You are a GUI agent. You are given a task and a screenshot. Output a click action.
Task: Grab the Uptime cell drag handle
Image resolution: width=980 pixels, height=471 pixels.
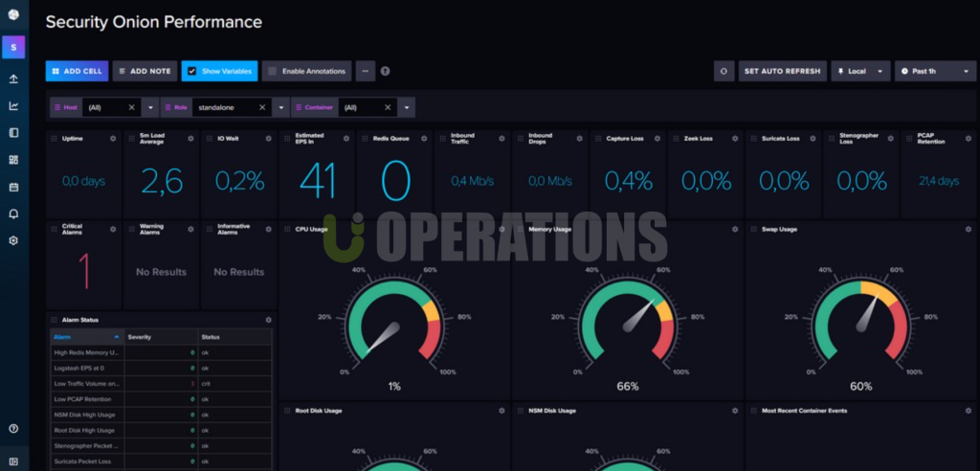(55, 139)
